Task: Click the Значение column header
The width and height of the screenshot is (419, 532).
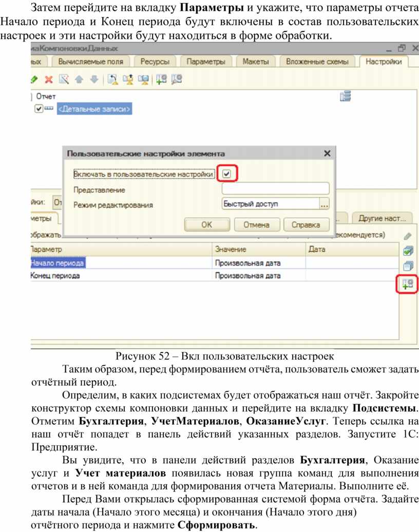Action: [259, 249]
